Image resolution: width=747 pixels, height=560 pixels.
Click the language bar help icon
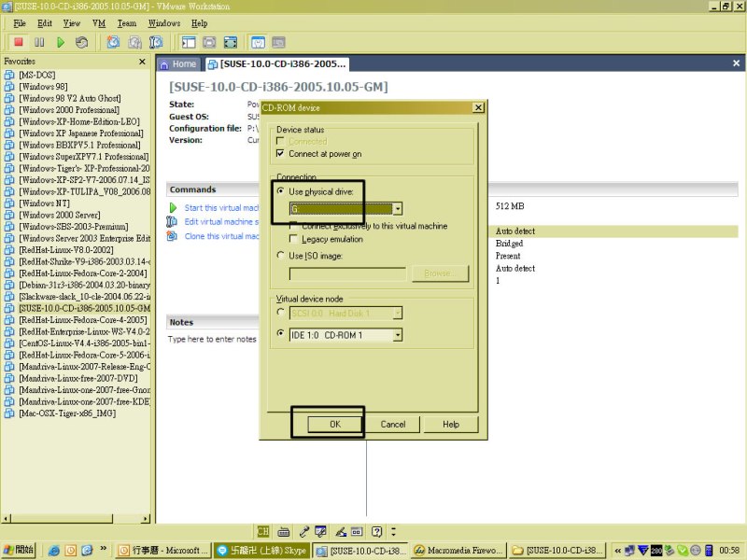(x=377, y=531)
